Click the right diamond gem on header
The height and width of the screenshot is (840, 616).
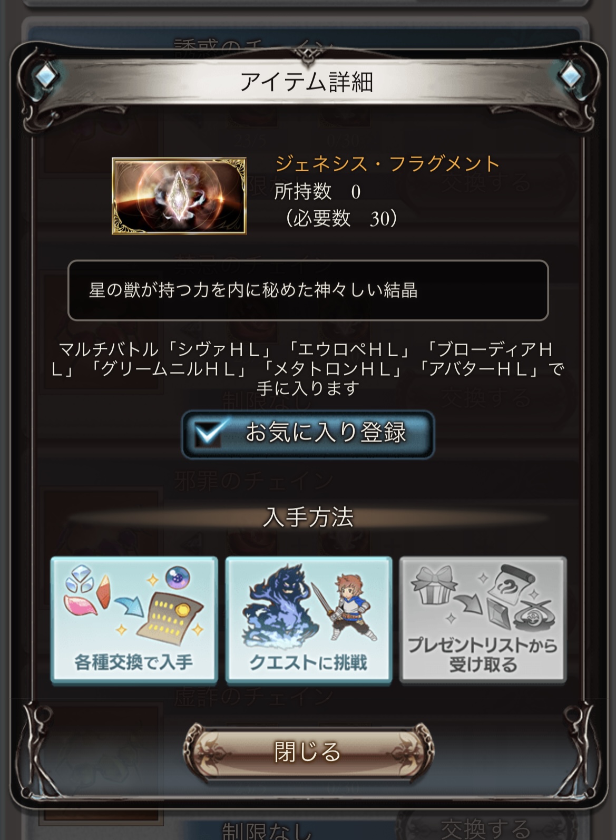coord(570,75)
